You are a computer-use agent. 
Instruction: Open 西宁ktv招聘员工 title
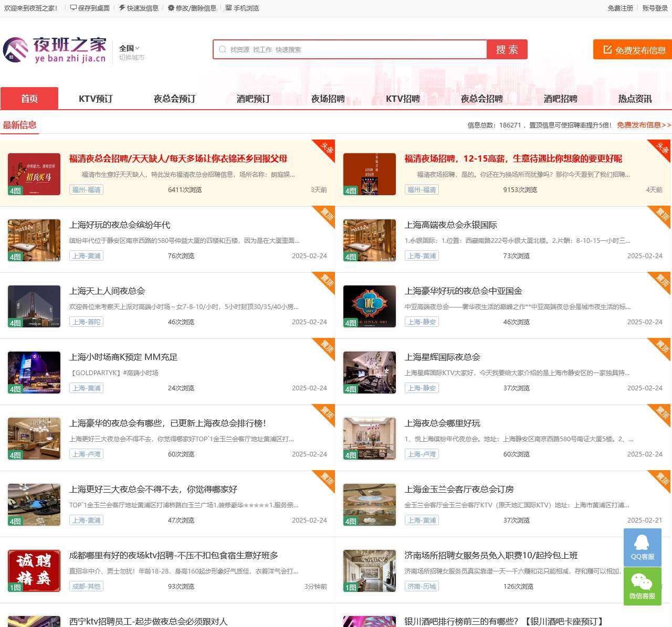pos(149,621)
